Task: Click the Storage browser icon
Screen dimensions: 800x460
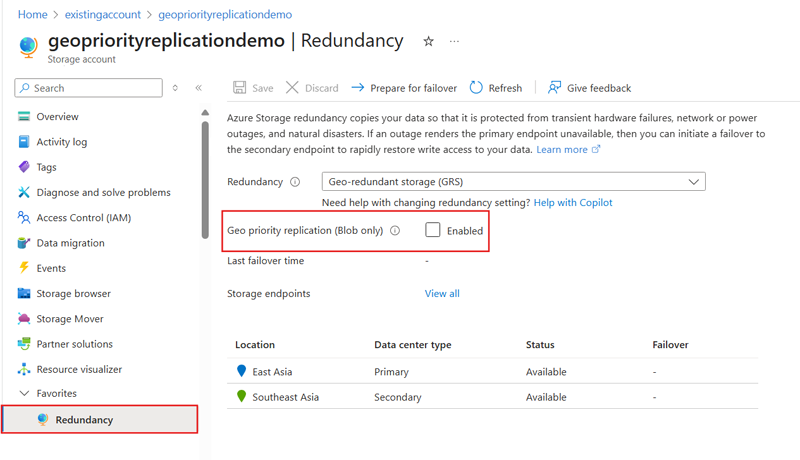Action: [x=24, y=293]
